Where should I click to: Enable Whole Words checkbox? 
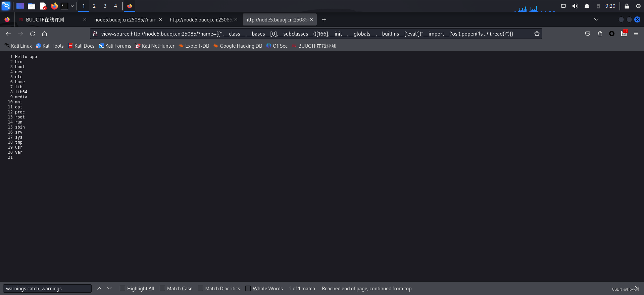tap(248, 289)
